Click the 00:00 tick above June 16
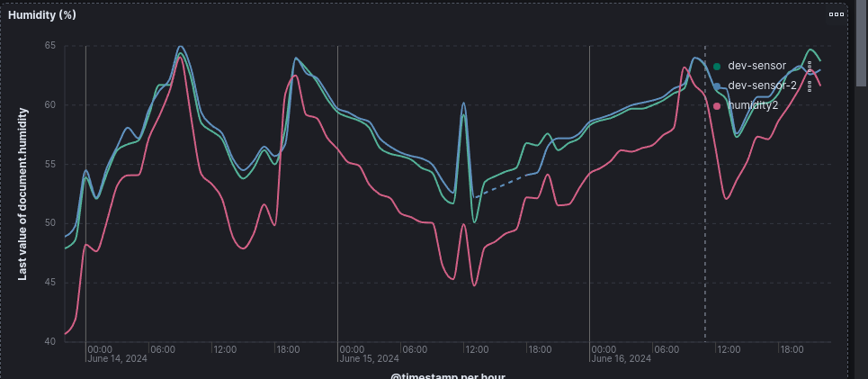868x379 pixels. coord(604,349)
